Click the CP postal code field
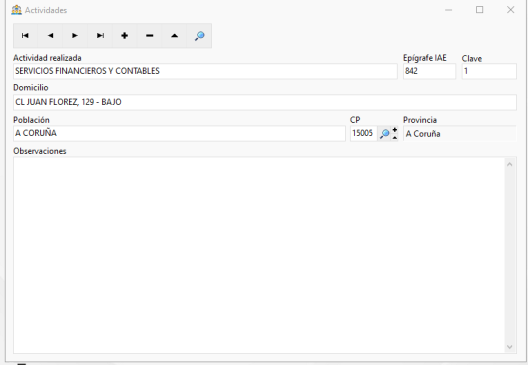This screenshot has width=528, height=365. tap(364, 133)
